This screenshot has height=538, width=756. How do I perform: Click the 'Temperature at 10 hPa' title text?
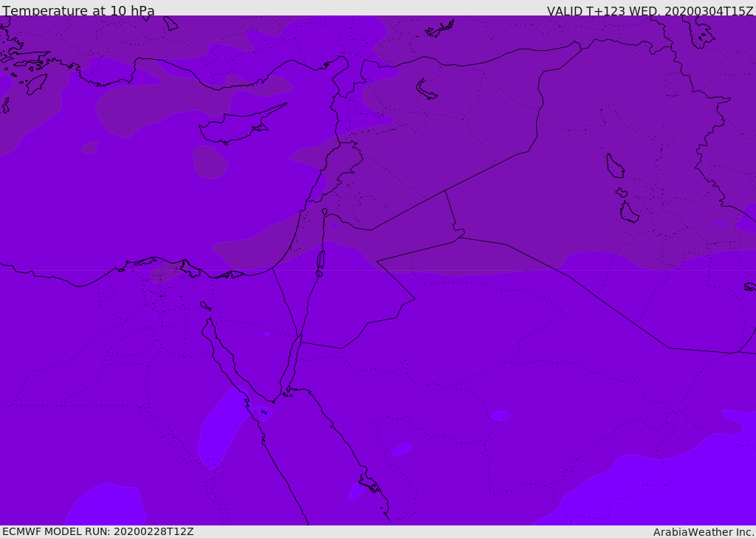point(78,10)
